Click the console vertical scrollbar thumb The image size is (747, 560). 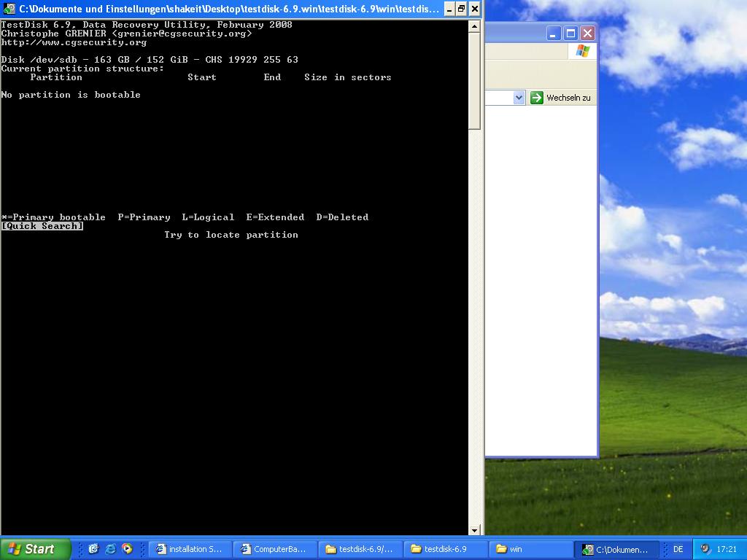pyautogui.click(x=474, y=81)
